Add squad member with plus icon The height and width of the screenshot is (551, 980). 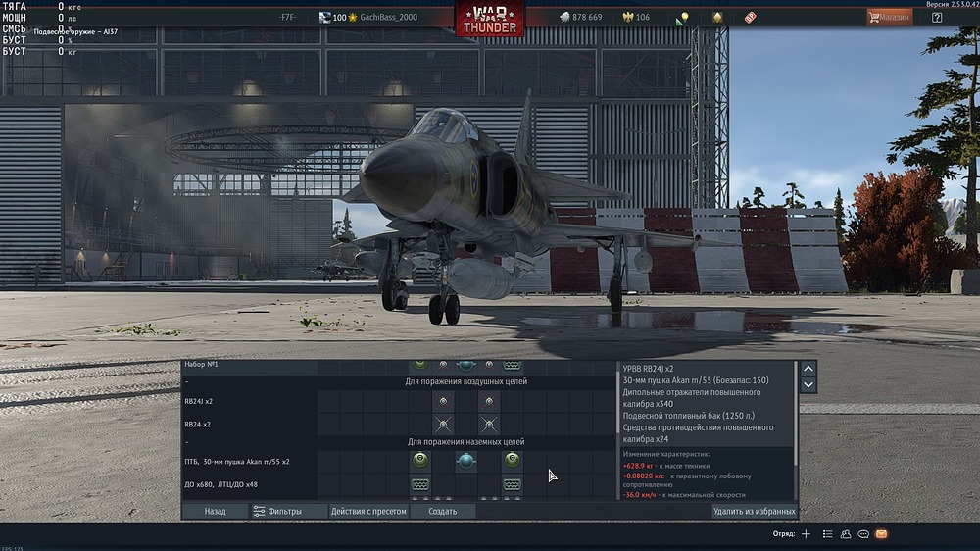806,534
